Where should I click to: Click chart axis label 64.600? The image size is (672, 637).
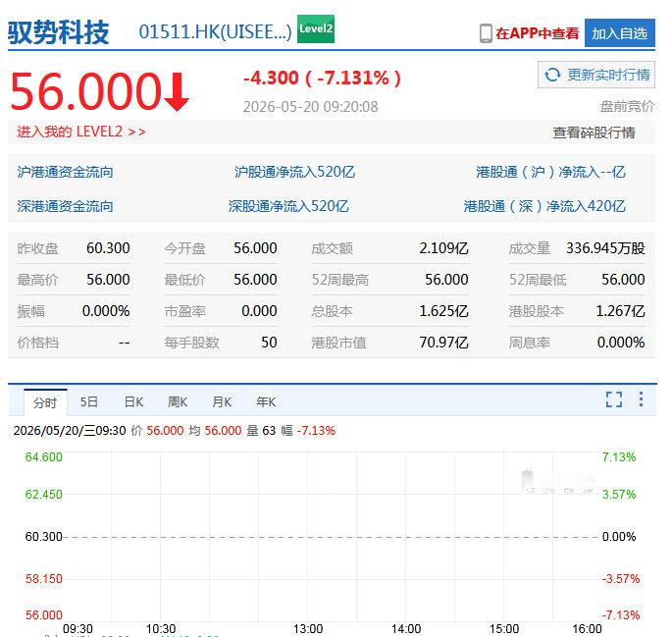44,457
